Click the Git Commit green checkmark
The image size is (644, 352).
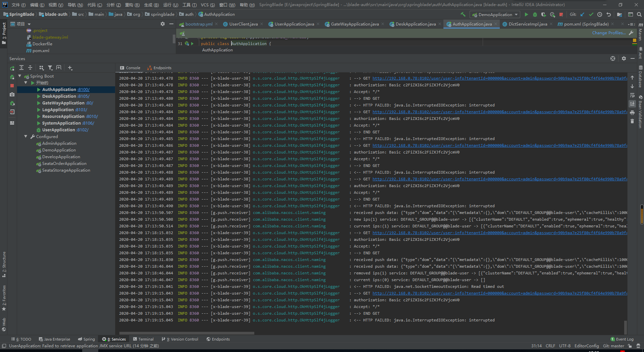click(x=591, y=14)
